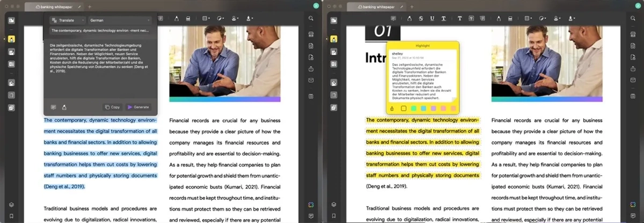Viewport: 644px width, 223px height.
Task: Select the typewriter text tool in the right window
Action: pyautogui.click(x=460, y=18)
